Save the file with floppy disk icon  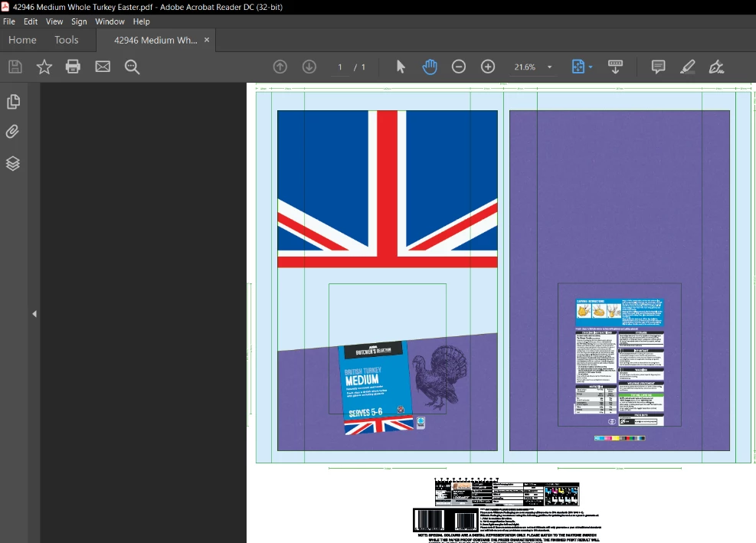click(15, 67)
